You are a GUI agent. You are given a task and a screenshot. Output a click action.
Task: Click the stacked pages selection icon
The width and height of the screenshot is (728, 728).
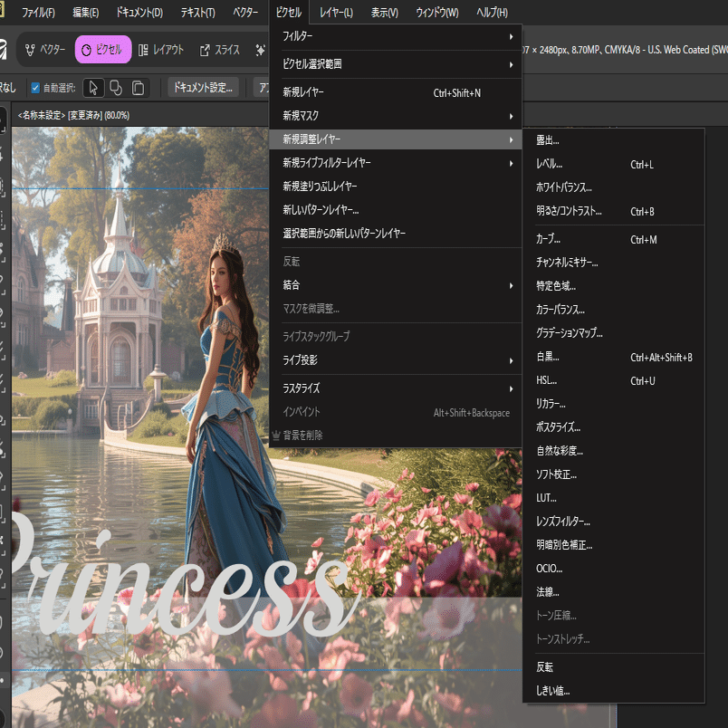138,88
